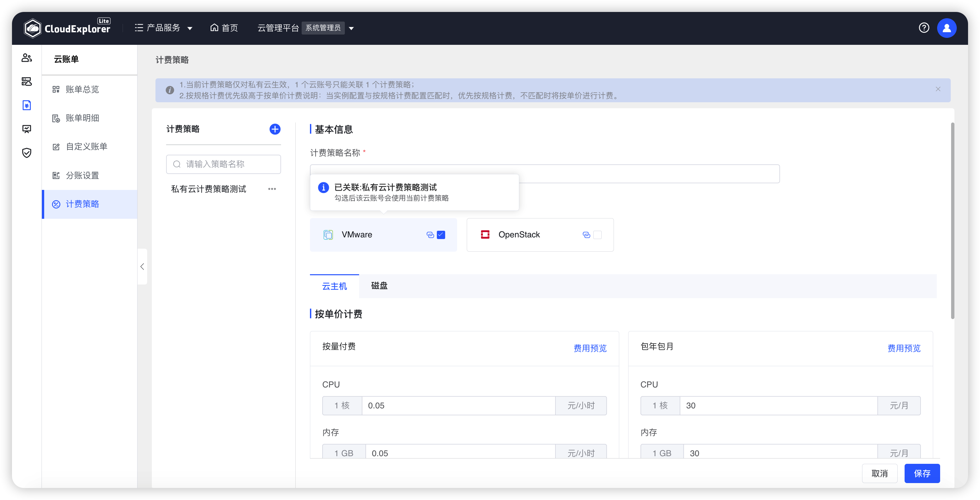
Task: Open the user avatar menu
Action: pyautogui.click(x=946, y=28)
